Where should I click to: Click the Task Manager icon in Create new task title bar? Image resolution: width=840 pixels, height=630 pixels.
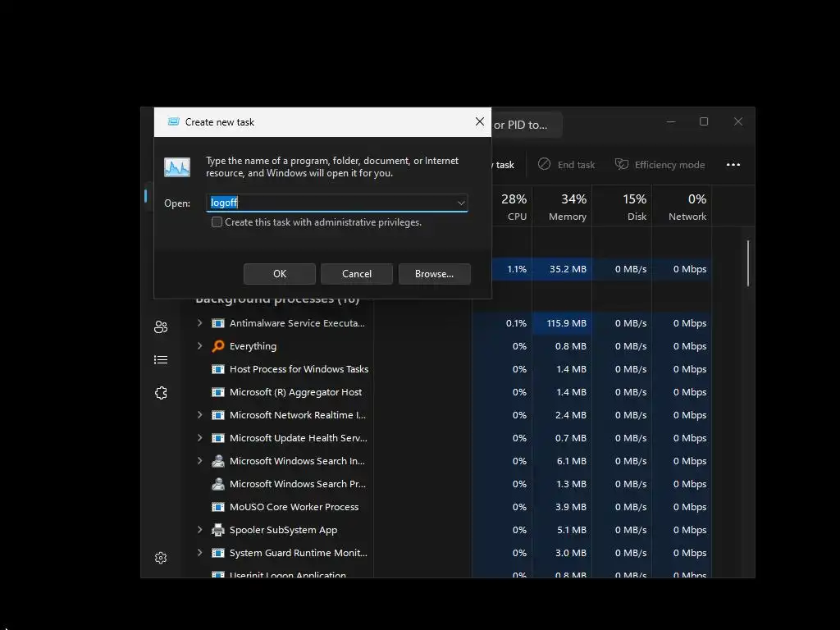click(173, 121)
